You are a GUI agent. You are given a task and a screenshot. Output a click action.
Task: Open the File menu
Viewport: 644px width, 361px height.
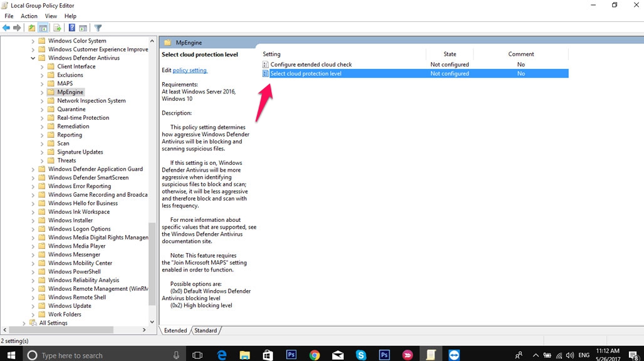tap(9, 16)
